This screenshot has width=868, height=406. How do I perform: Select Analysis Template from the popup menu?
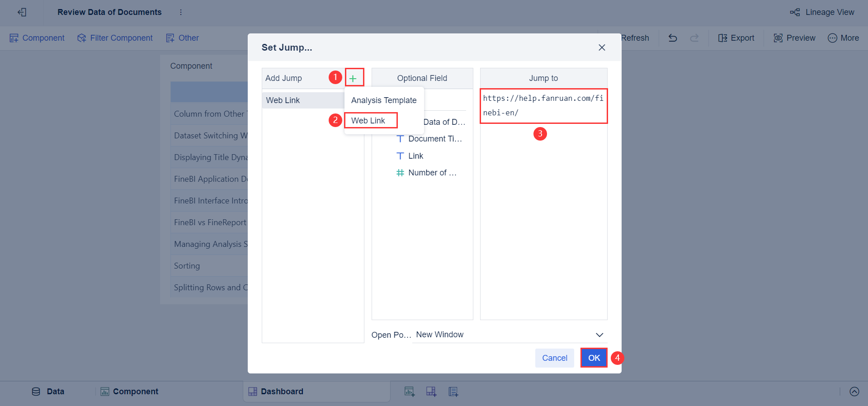coord(384,100)
